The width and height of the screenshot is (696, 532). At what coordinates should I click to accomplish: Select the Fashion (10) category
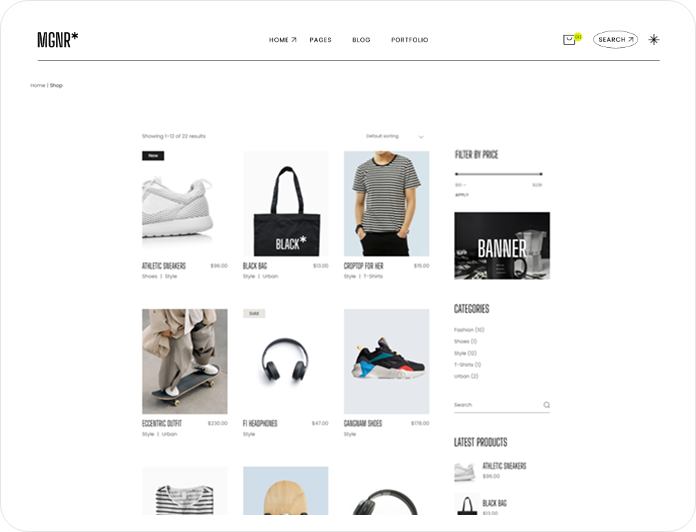(469, 330)
